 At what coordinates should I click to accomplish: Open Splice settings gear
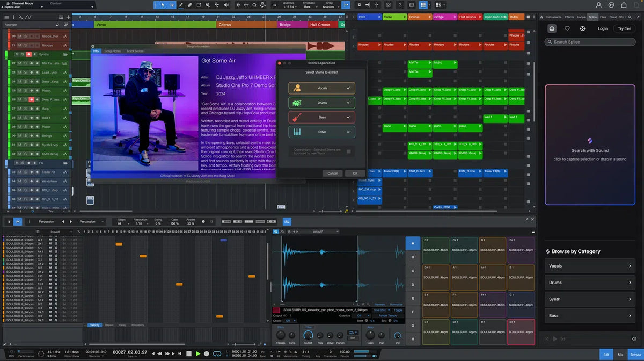click(x=583, y=28)
